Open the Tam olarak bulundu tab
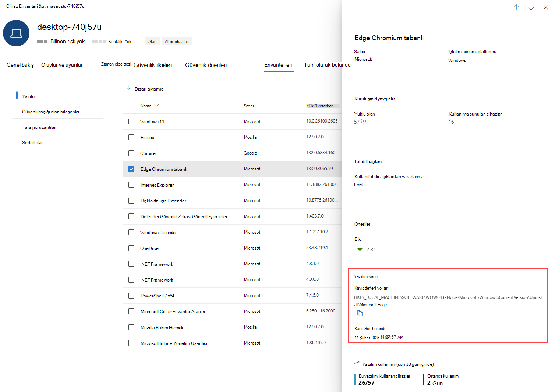The height and width of the screenshot is (392, 555). [x=327, y=65]
